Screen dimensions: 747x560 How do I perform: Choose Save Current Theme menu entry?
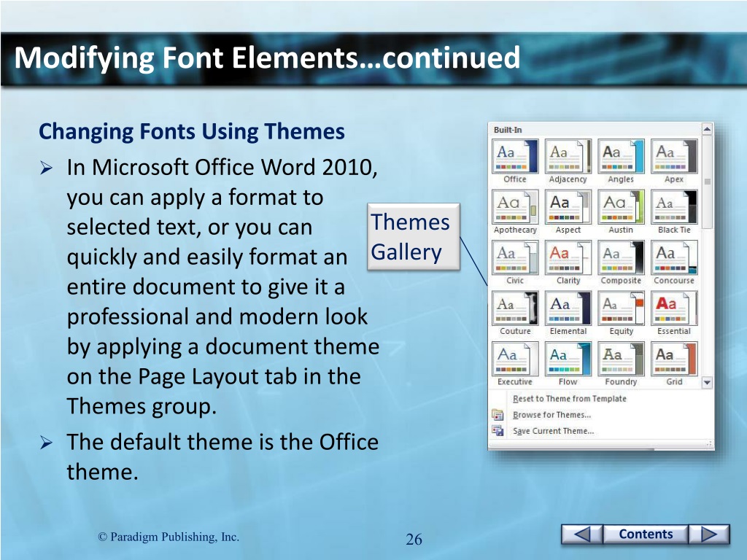click(x=553, y=431)
